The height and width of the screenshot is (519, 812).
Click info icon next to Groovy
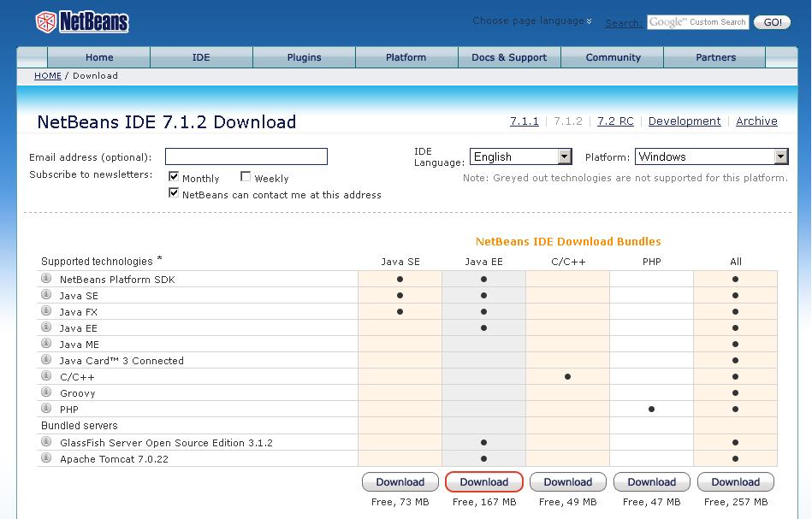point(46,392)
